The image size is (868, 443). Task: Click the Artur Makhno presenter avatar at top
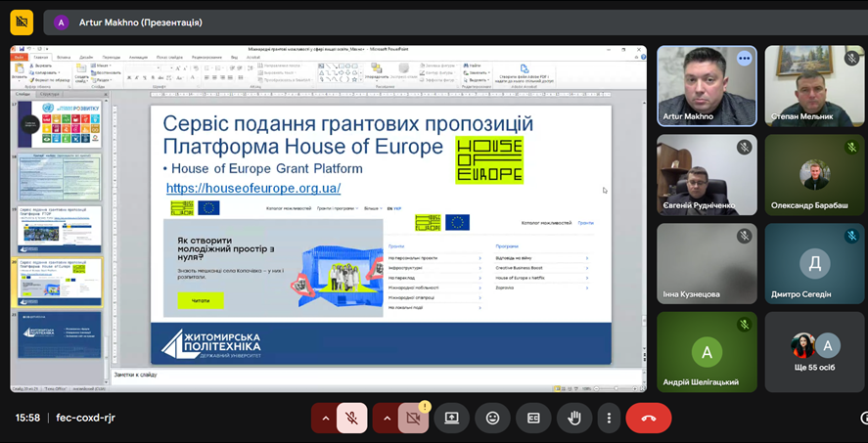tap(63, 22)
